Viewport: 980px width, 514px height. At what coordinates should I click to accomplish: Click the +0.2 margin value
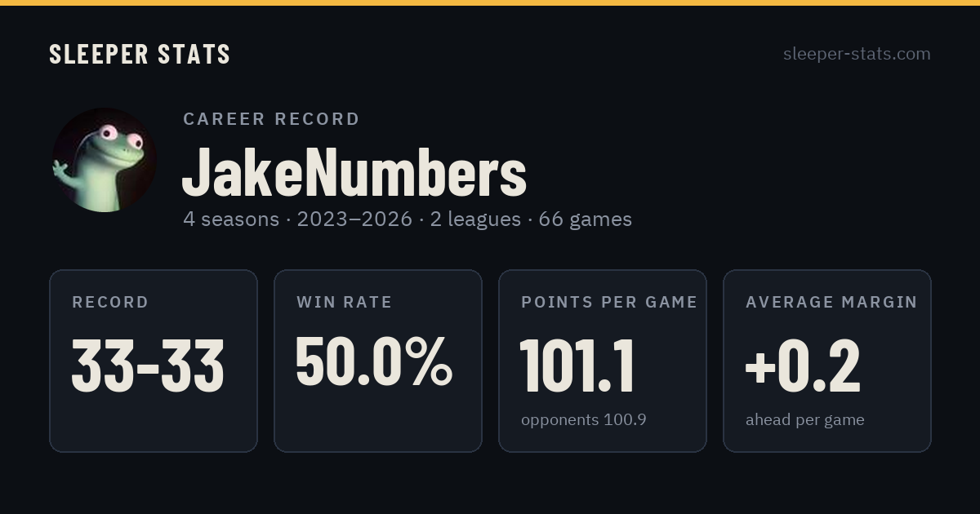tap(803, 366)
